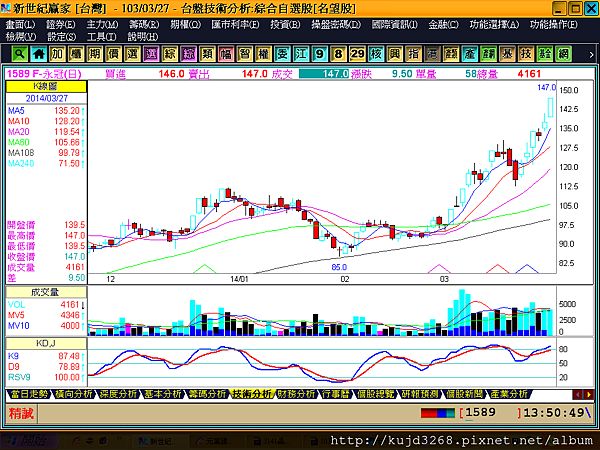Viewport: 600px width, 450px height.
Task: Switch to 個股總覽 tab
Action: (375, 394)
